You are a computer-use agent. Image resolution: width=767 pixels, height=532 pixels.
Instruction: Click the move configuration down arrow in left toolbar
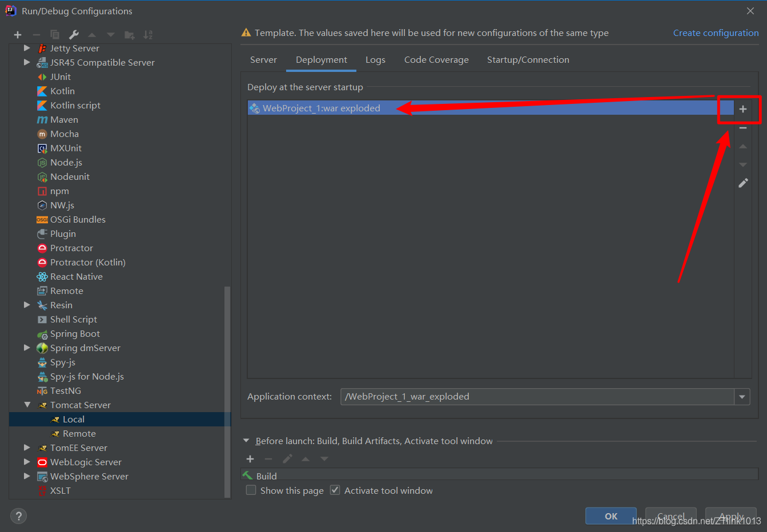click(x=111, y=35)
